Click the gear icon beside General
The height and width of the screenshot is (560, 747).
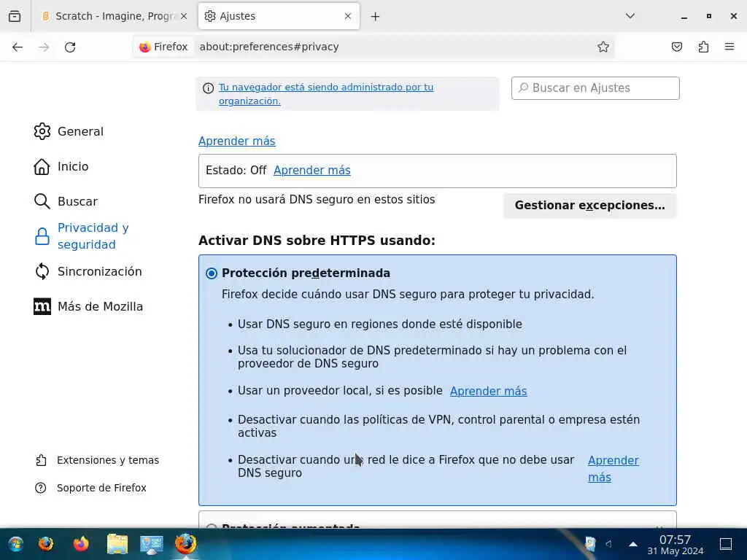pos(42,131)
